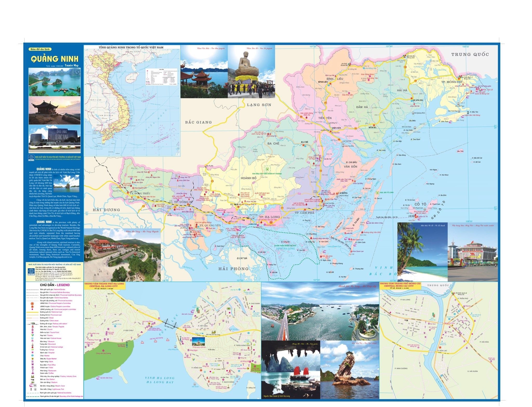The image size is (532, 407).
Task: Click the yellow National road line sample in legend
Action: pyautogui.click(x=32, y=312)
